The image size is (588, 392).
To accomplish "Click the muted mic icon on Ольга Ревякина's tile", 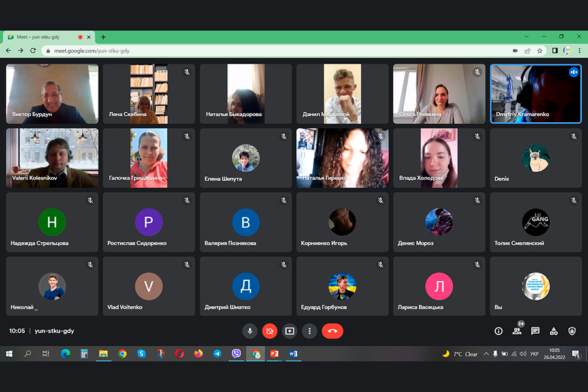I will click(477, 72).
